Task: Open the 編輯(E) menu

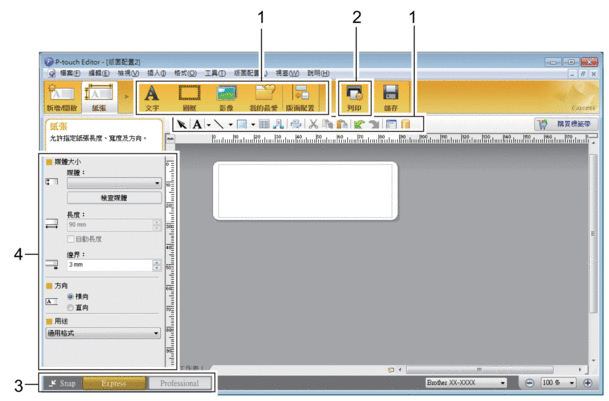Action: coord(99,73)
